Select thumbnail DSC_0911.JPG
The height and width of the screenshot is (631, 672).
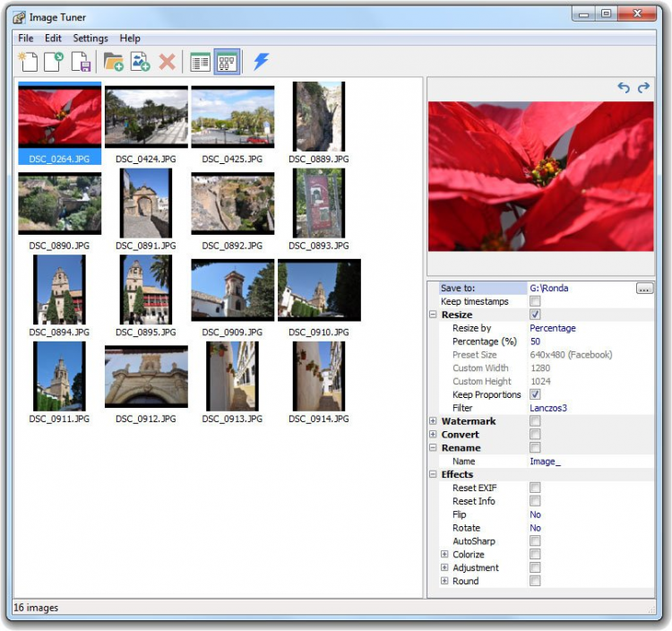[59, 383]
